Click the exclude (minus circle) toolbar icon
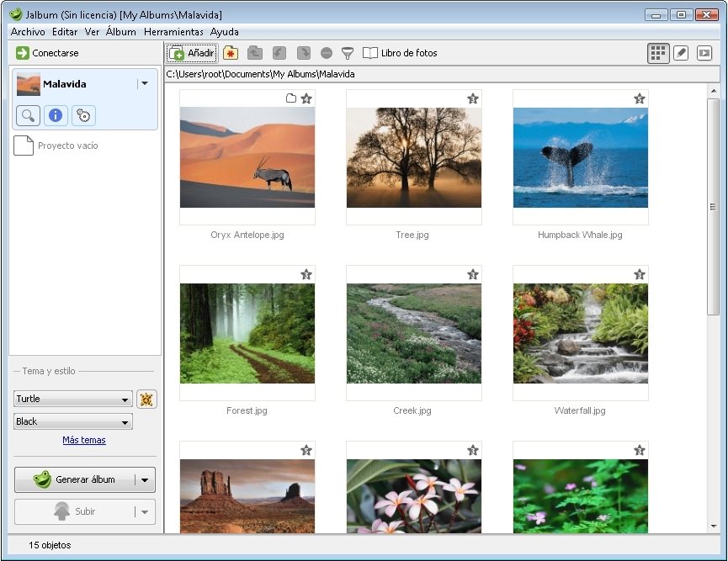The height and width of the screenshot is (561, 728). pos(327,53)
